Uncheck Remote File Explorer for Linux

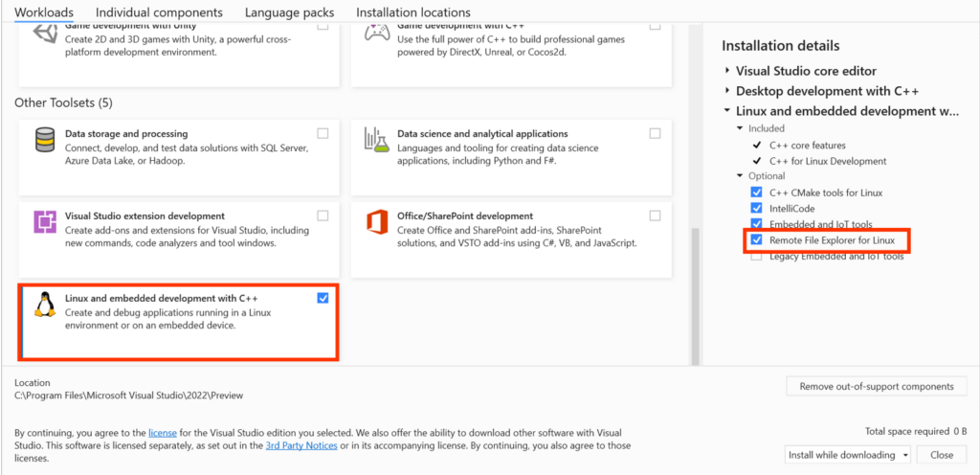(757, 239)
